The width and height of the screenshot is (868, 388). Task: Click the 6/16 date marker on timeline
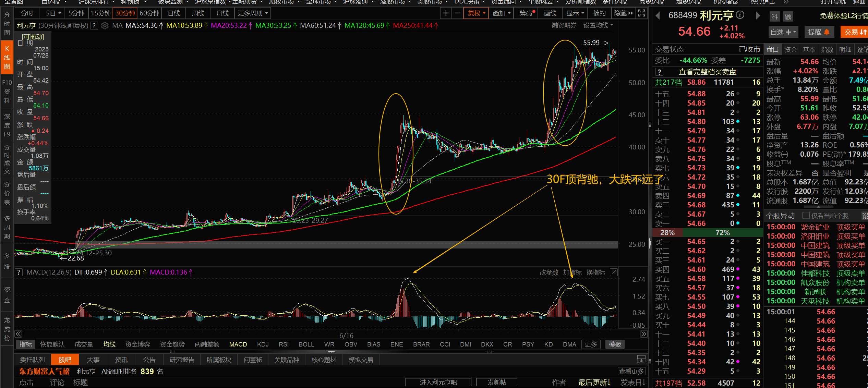pos(346,336)
